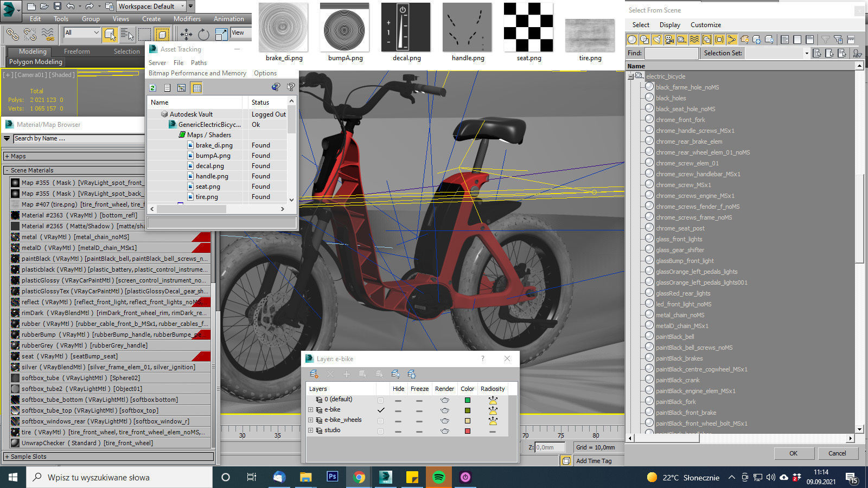Image resolution: width=868 pixels, height=488 pixels.
Task: Collapse the electric_bicycle tree node
Action: pyautogui.click(x=631, y=76)
